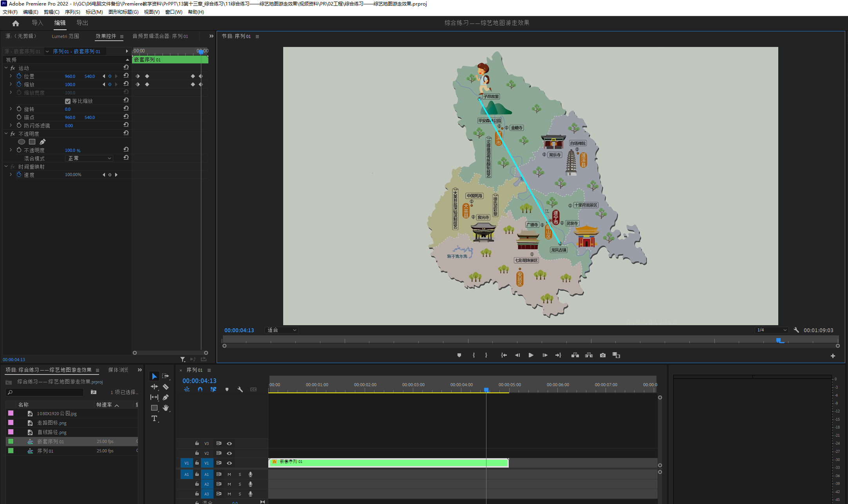Screen dimensions: 848x504
Task: Select the Razor tool in tools panel
Action: click(166, 387)
